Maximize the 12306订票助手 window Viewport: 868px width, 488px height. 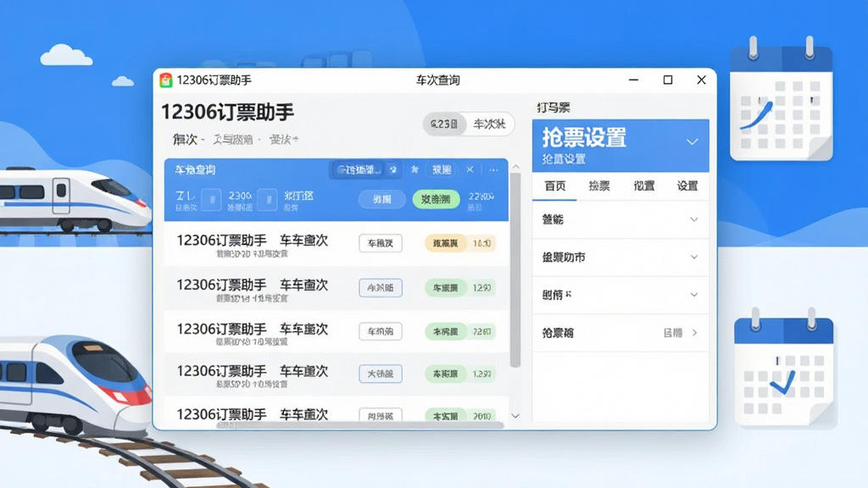[668, 80]
